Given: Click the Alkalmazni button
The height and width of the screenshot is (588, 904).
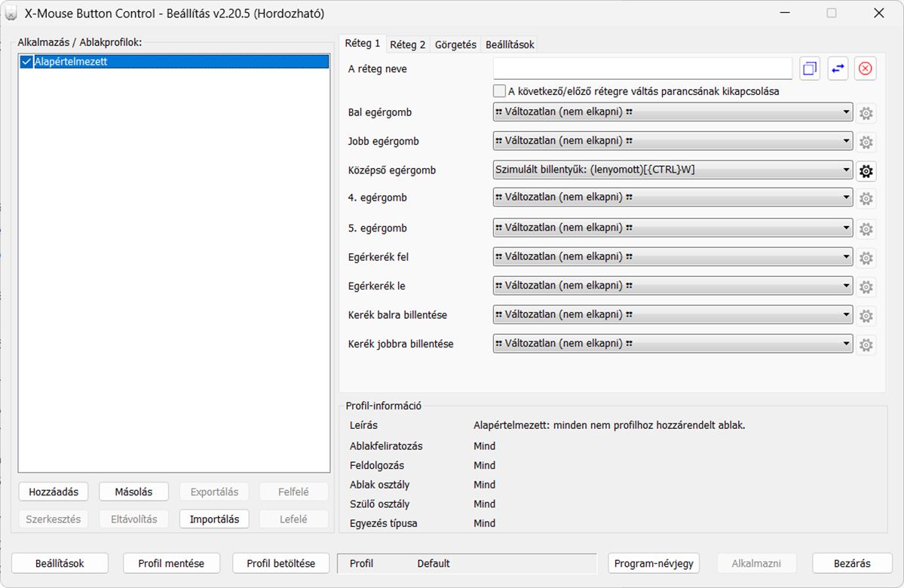Looking at the screenshot, I should click(x=755, y=563).
